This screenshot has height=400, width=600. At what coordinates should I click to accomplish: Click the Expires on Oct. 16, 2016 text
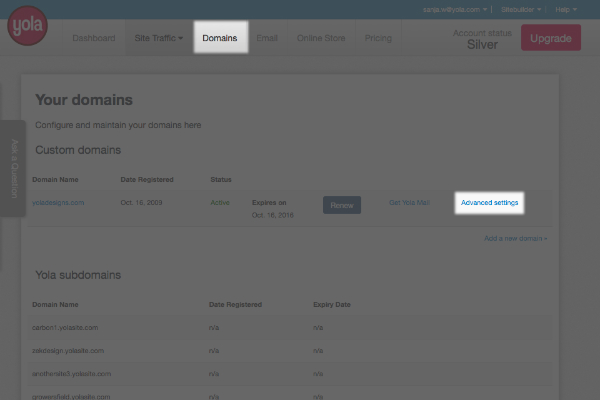tap(272, 209)
